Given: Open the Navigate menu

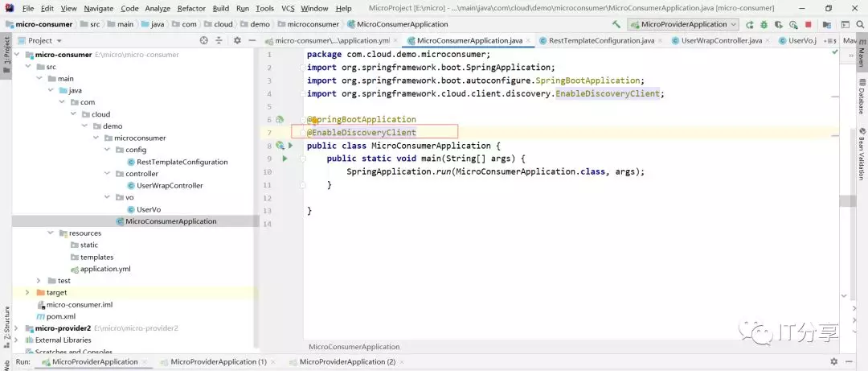Looking at the screenshot, I should click(x=99, y=8).
